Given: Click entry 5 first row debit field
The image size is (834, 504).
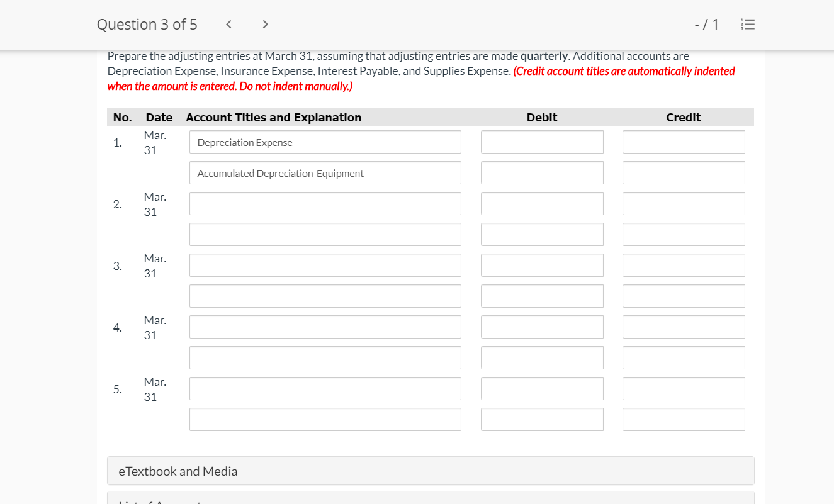Looking at the screenshot, I should 542,389.
